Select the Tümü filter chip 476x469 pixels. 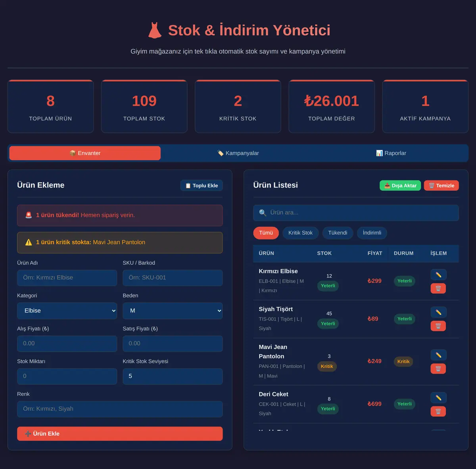click(266, 233)
